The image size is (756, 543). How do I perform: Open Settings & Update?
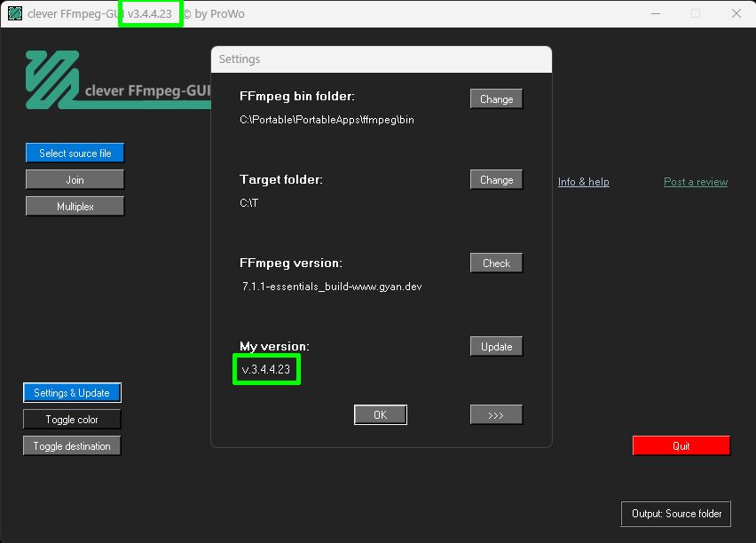(x=72, y=392)
